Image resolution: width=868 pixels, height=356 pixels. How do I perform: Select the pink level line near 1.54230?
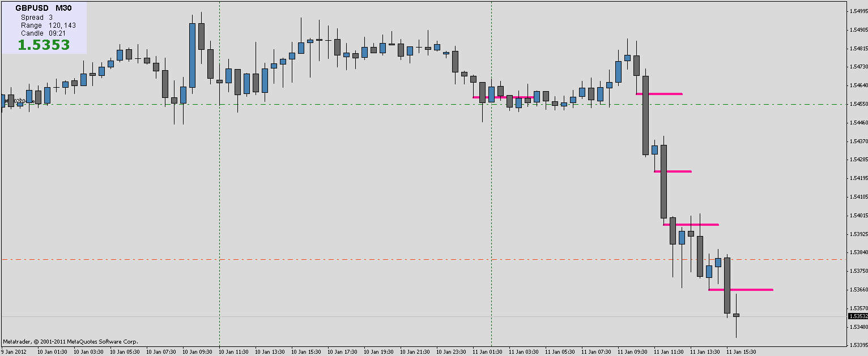pos(673,171)
